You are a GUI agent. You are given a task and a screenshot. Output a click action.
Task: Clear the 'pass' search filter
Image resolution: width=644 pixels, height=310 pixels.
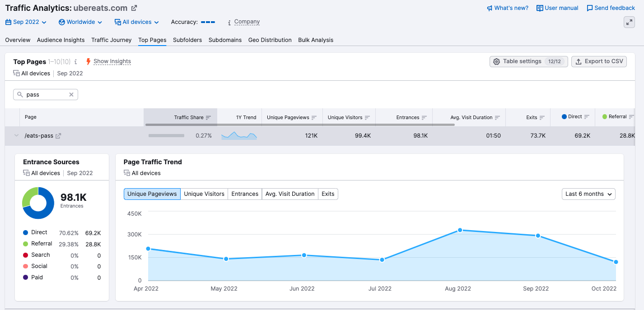pos(71,95)
